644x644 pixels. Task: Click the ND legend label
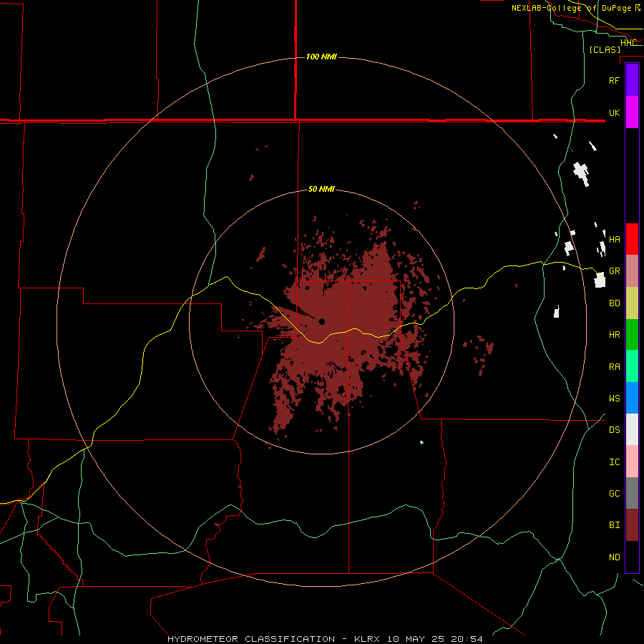(x=614, y=557)
